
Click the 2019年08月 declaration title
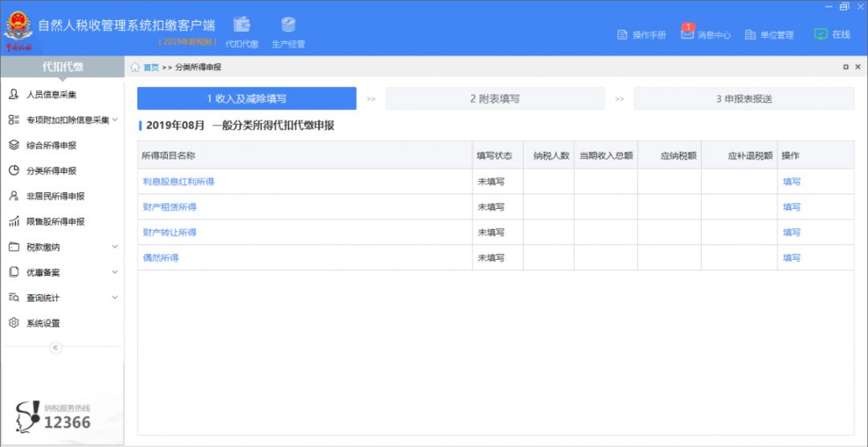(x=240, y=125)
